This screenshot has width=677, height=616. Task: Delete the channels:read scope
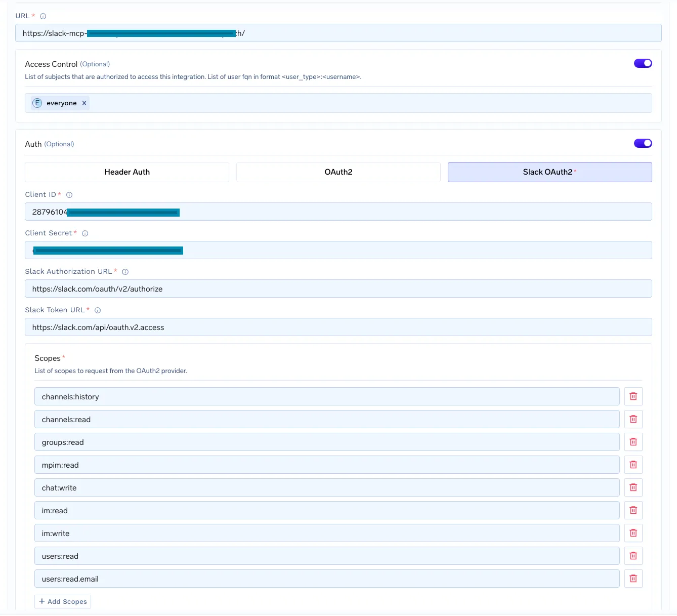pyautogui.click(x=633, y=419)
